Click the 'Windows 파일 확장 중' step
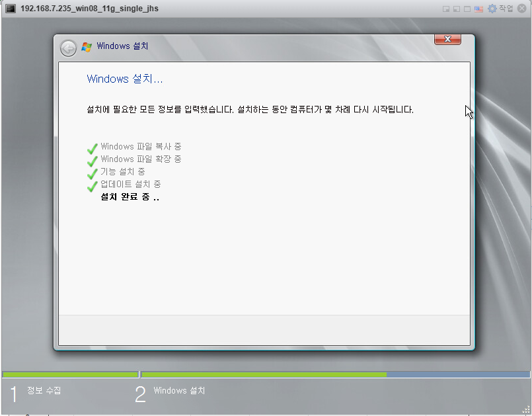Image resolution: width=532 pixels, height=416 pixels. click(141, 159)
